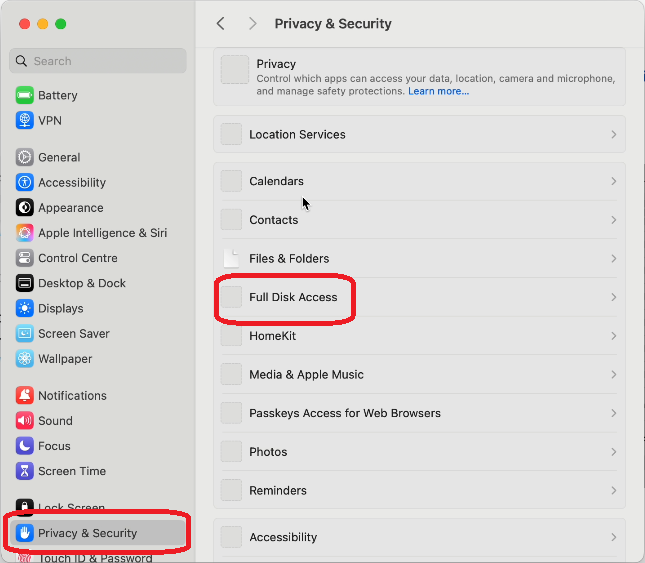Click the Sound speaker icon

(x=25, y=421)
